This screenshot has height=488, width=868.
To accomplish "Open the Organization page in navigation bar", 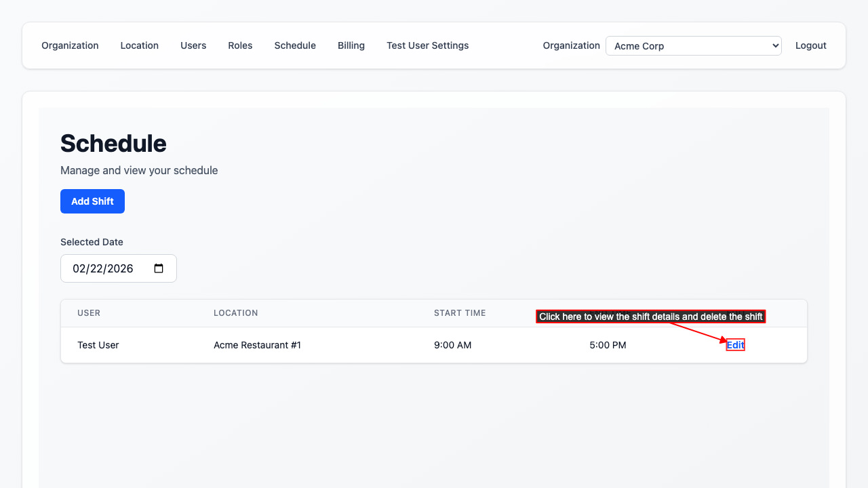I will click(x=70, y=45).
